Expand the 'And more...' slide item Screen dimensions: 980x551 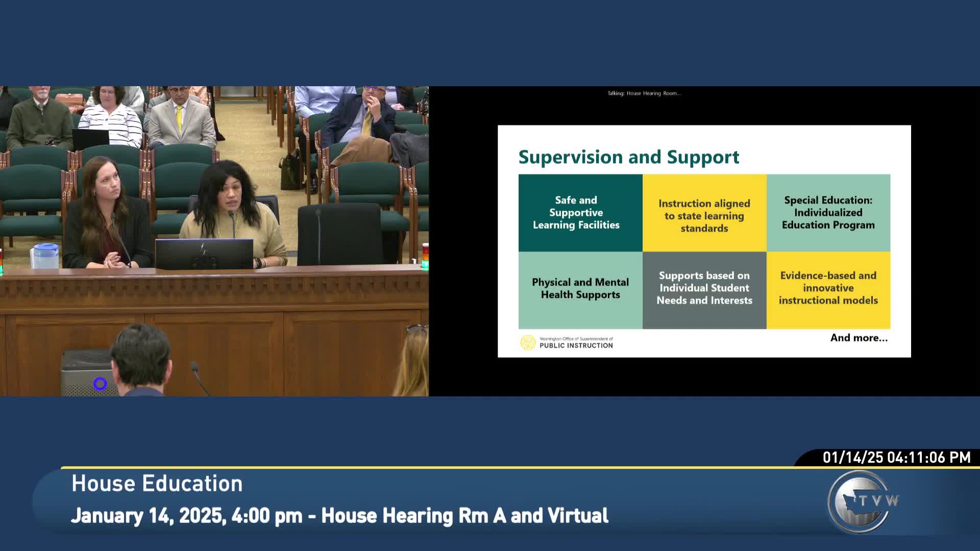coord(859,338)
